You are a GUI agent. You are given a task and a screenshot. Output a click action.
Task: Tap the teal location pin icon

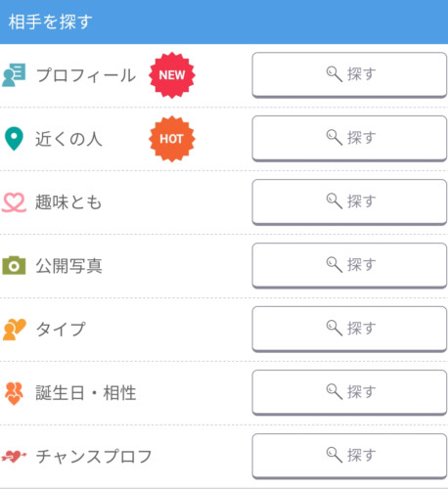point(14,139)
